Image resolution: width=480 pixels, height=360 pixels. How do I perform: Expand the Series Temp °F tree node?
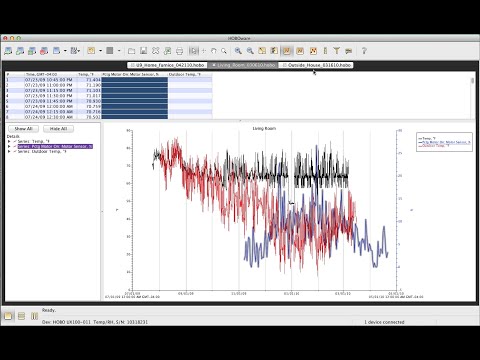(9, 141)
